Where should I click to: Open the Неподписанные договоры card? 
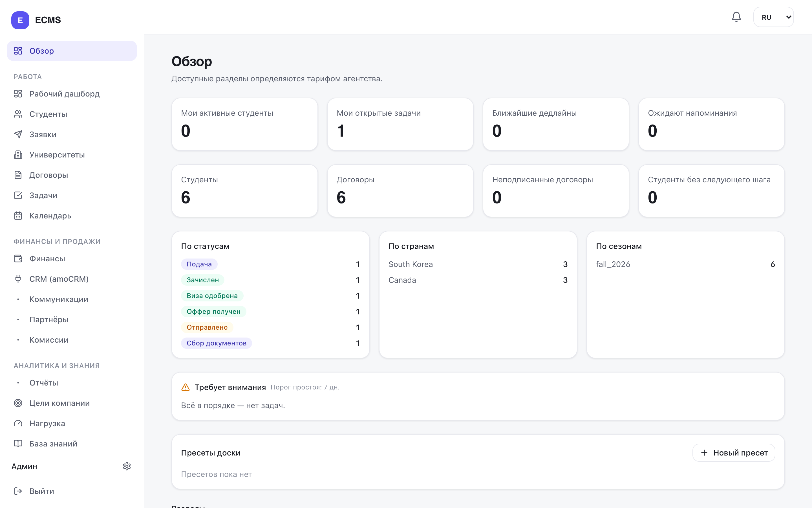point(556,191)
